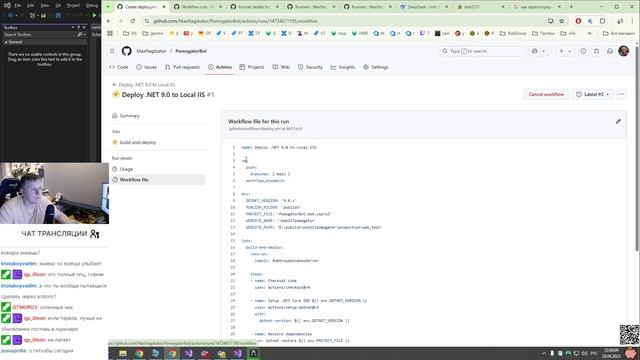Switch to the Code tab

[x=119, y=67]
